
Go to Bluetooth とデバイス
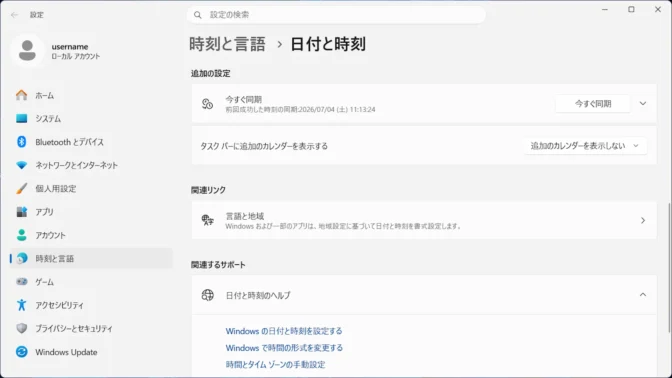91,142
